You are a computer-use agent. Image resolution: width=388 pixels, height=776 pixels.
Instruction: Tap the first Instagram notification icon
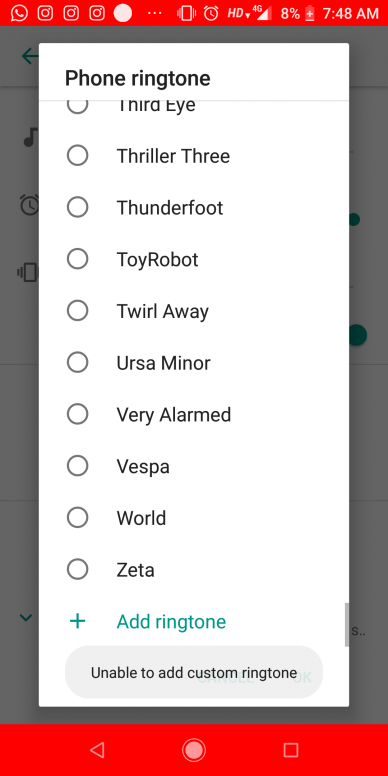point(46,13)
